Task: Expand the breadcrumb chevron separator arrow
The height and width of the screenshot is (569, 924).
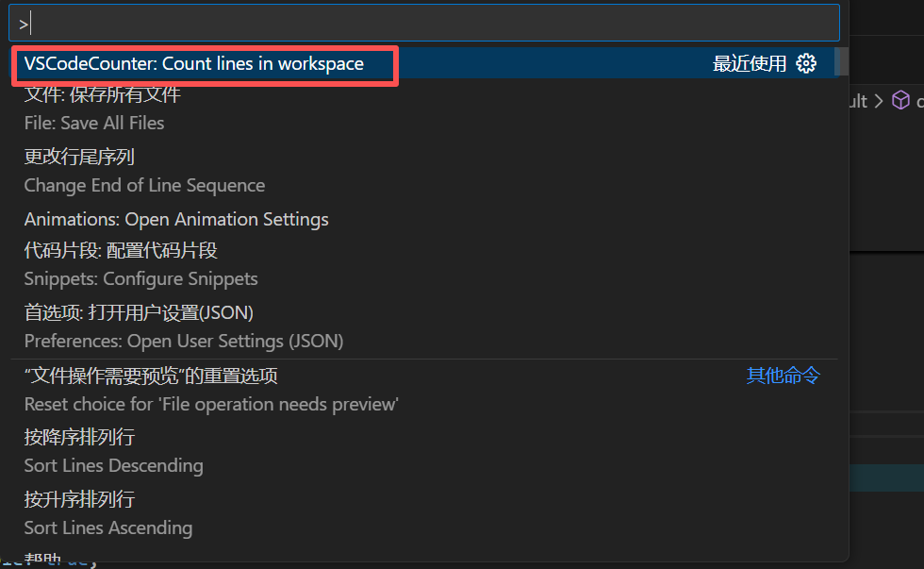Action: pos(879,101)
